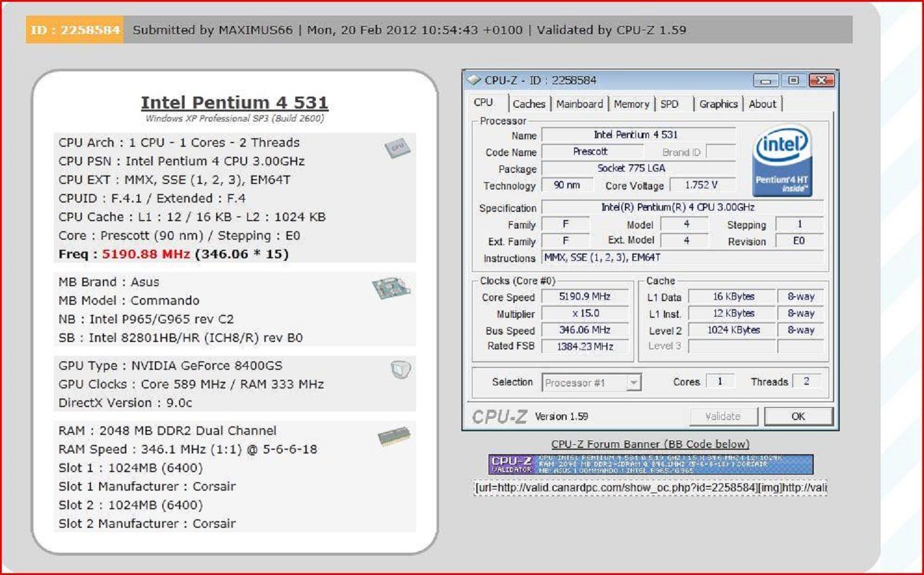924x575 pixels.
Task: Close the CPU-Z window
Action: (x=822, y=81)
